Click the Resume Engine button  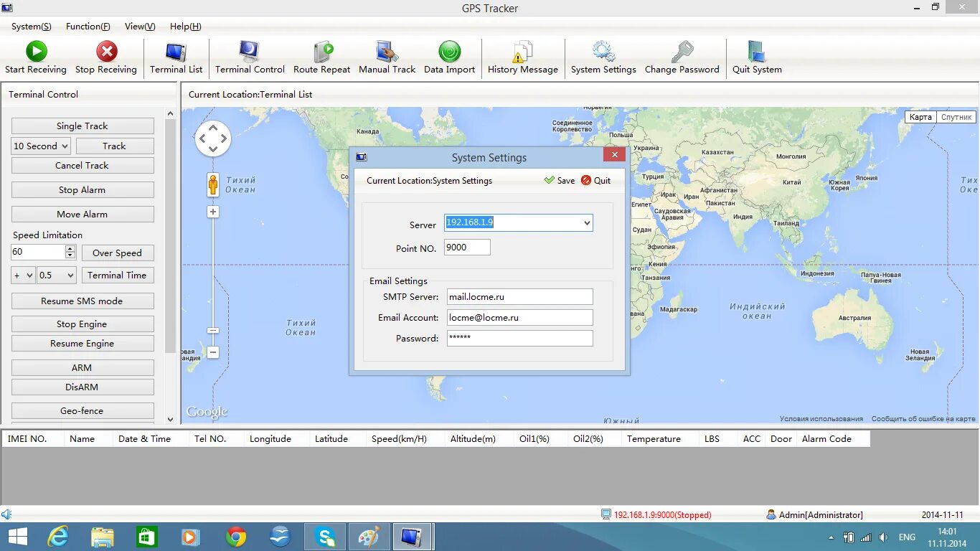click(x=83, y=343)
